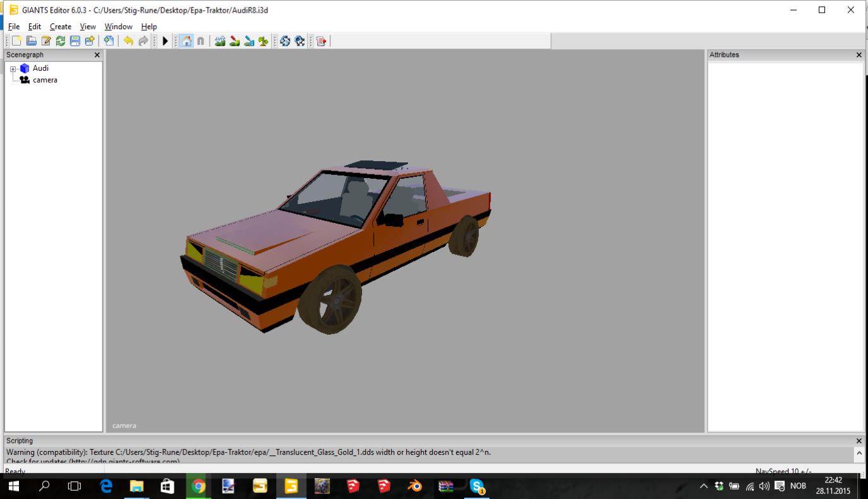
Task: Select the camera item in Scenegraph
Action: 44,80
